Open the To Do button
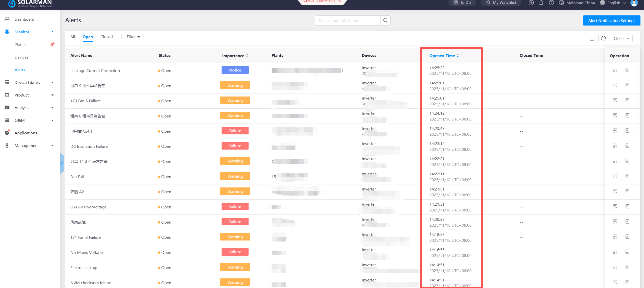 point(462,3)
